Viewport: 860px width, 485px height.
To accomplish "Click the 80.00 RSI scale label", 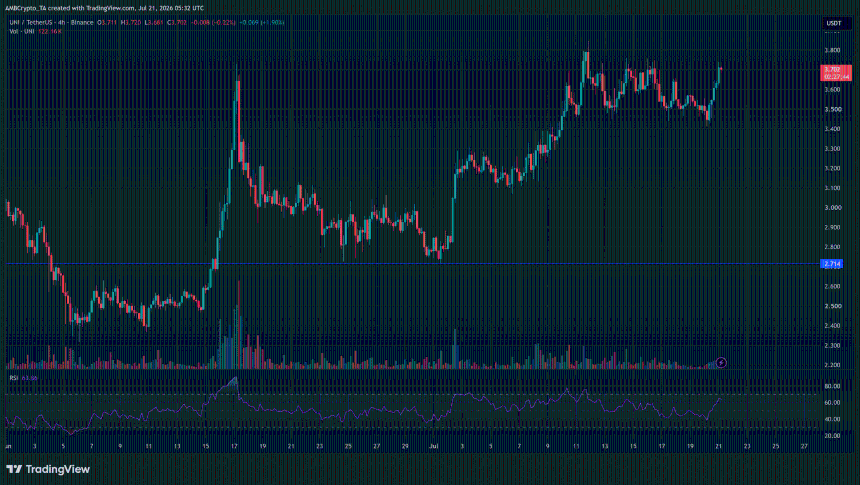I will pyautogui.click(x=833, y=386).
